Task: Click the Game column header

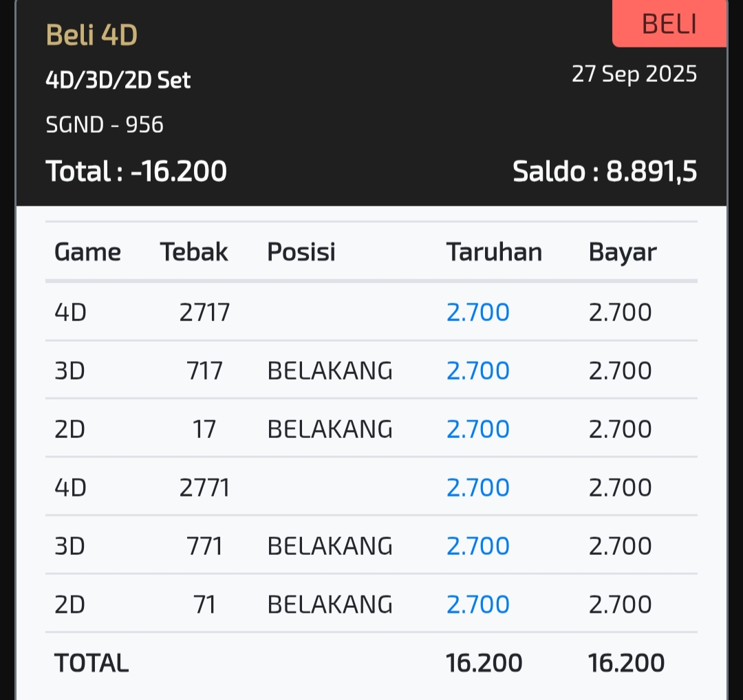Action: click(87, 252)
